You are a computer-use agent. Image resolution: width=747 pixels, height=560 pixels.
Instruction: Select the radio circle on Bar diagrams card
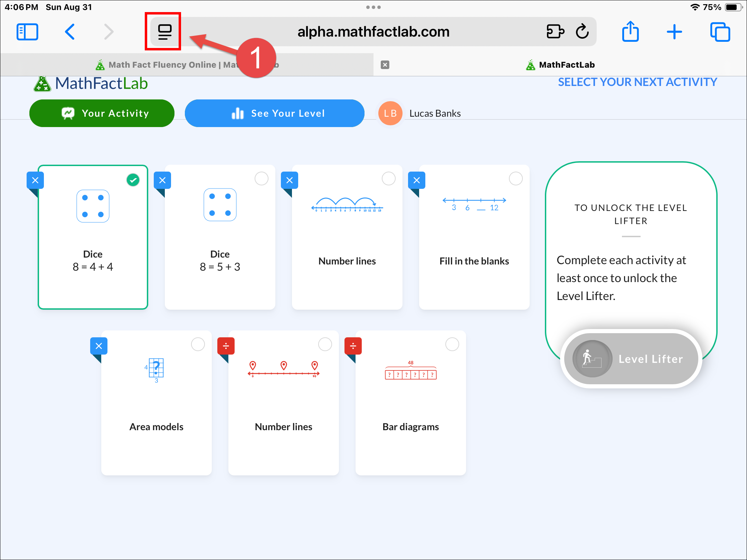point(452,344)
